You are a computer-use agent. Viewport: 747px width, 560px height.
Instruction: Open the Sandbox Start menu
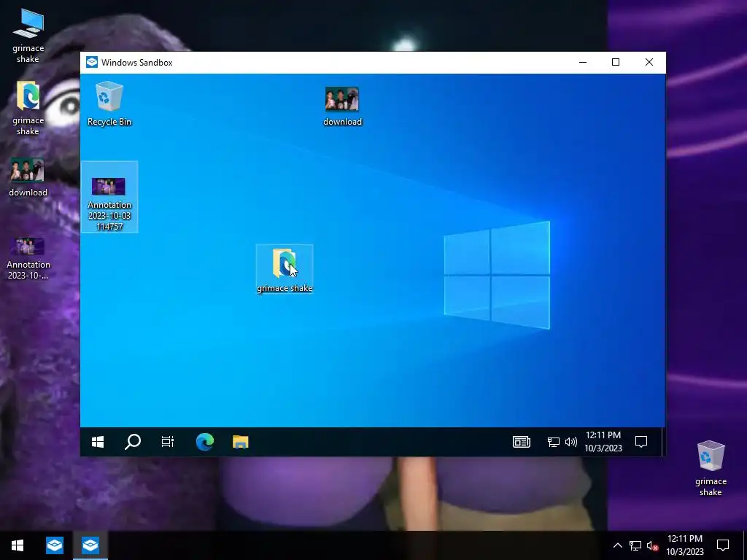click(x=98, y=442)
